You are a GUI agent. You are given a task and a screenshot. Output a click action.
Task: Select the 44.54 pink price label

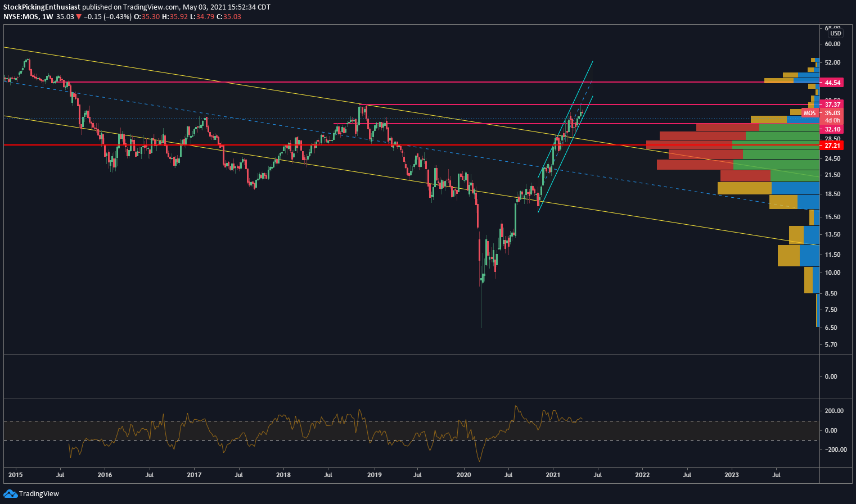[x=832, y=83]
